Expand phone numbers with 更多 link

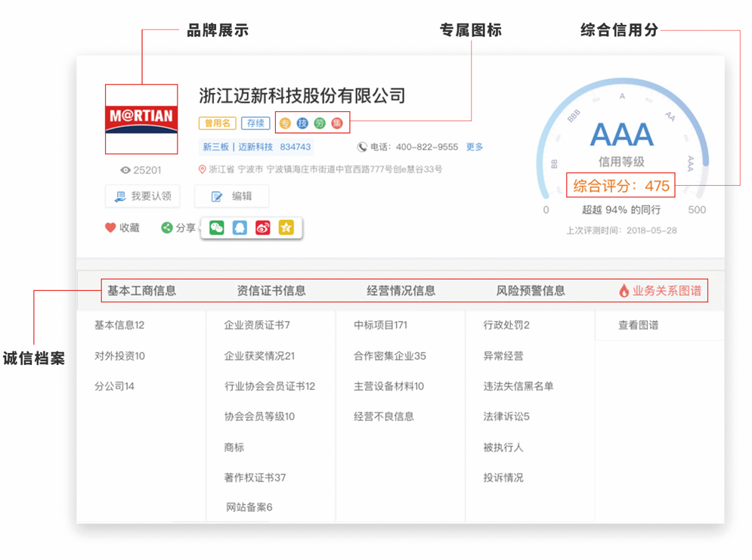point(475,147)
